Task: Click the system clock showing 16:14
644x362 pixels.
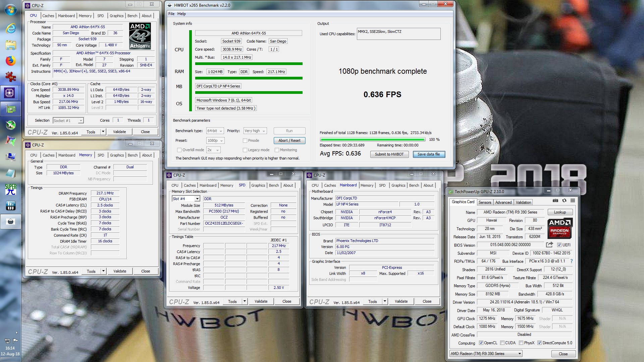Action: 10,348
